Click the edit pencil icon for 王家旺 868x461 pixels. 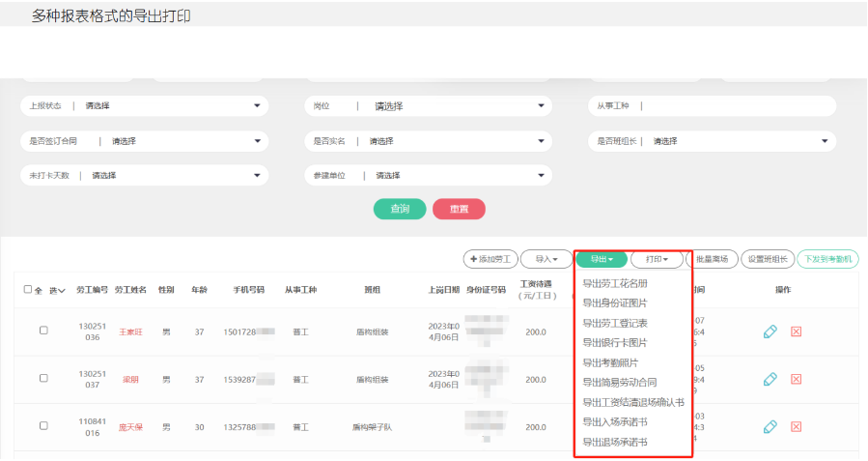[x=770, y=331]
